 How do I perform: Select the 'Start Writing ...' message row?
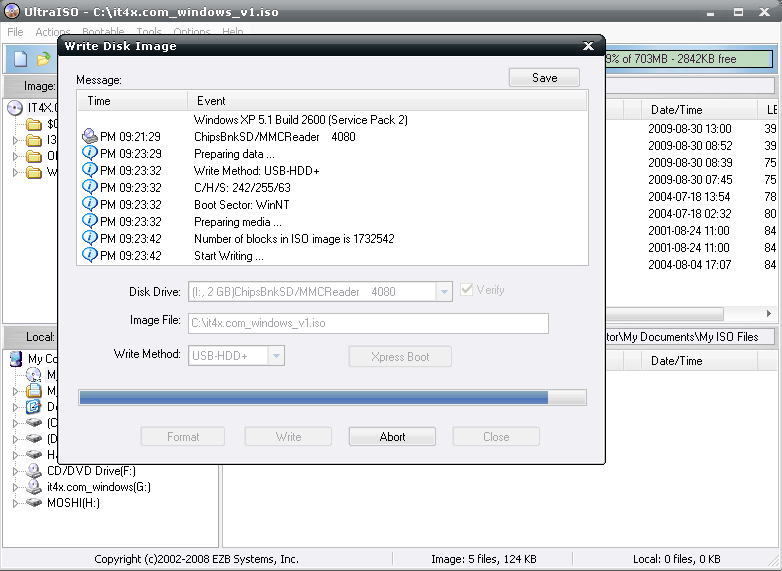pos(332,255)
